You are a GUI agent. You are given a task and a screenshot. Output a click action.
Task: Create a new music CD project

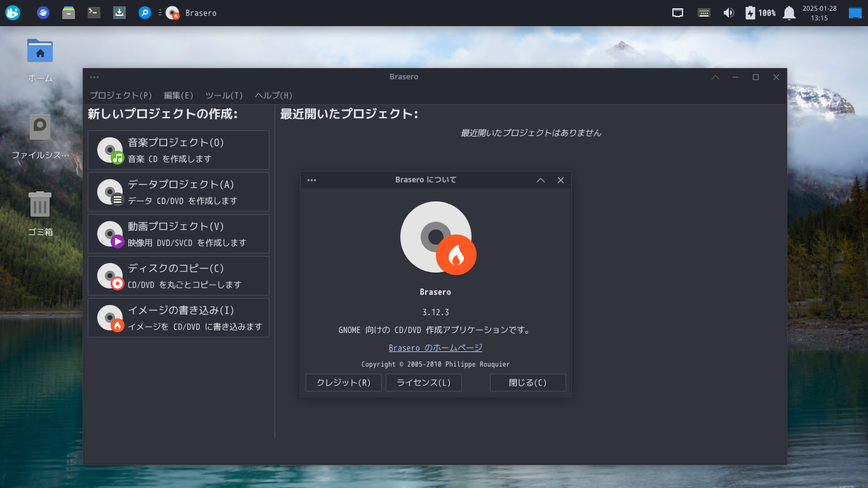(x=178, y=150)
